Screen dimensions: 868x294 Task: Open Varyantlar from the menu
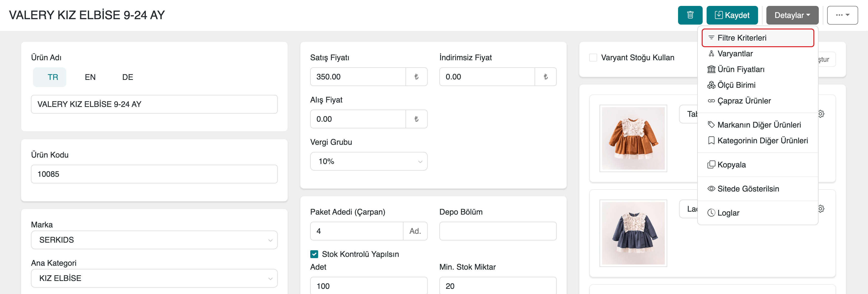[x=735, y=54]
